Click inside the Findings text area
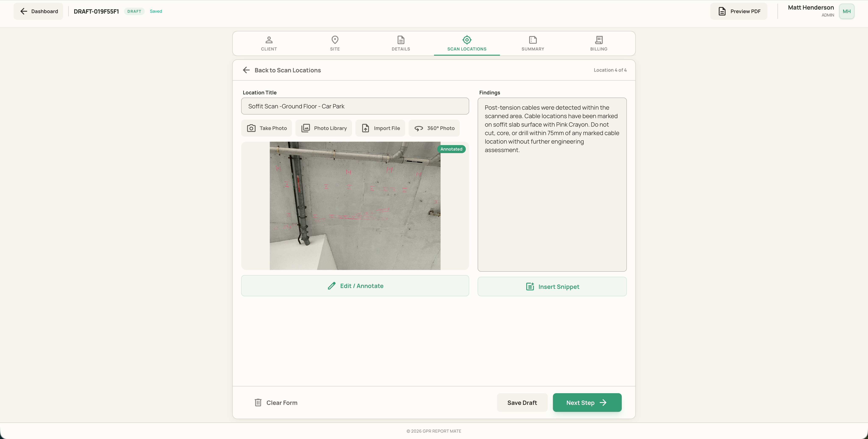Viewport: 868px width, 439px height. (x=552, y=185)
